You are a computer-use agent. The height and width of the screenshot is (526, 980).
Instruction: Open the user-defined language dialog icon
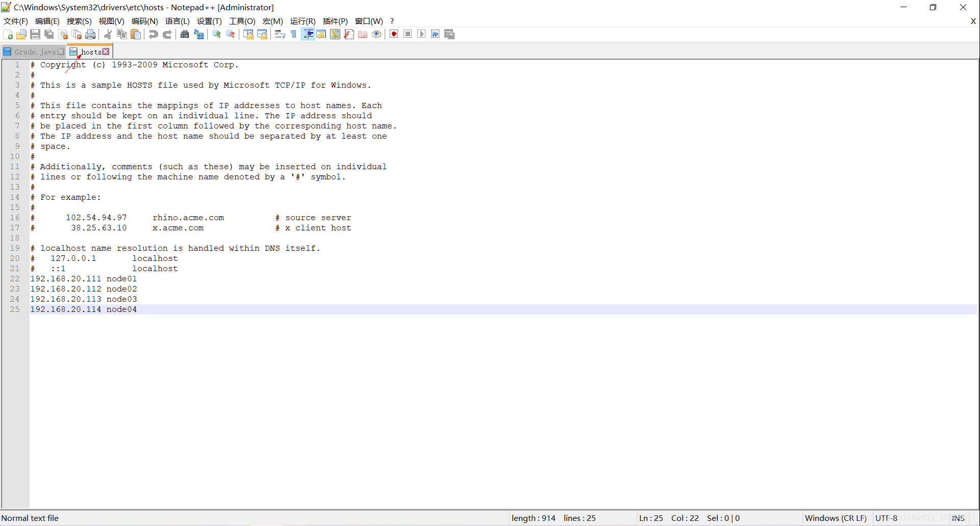[321, 34]
